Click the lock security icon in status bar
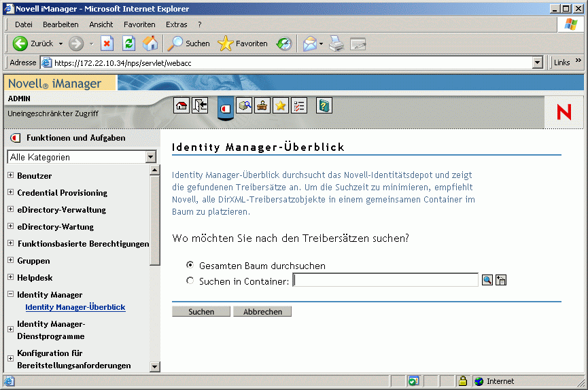Screen dimensions: 588x390 tap(463, 381)
